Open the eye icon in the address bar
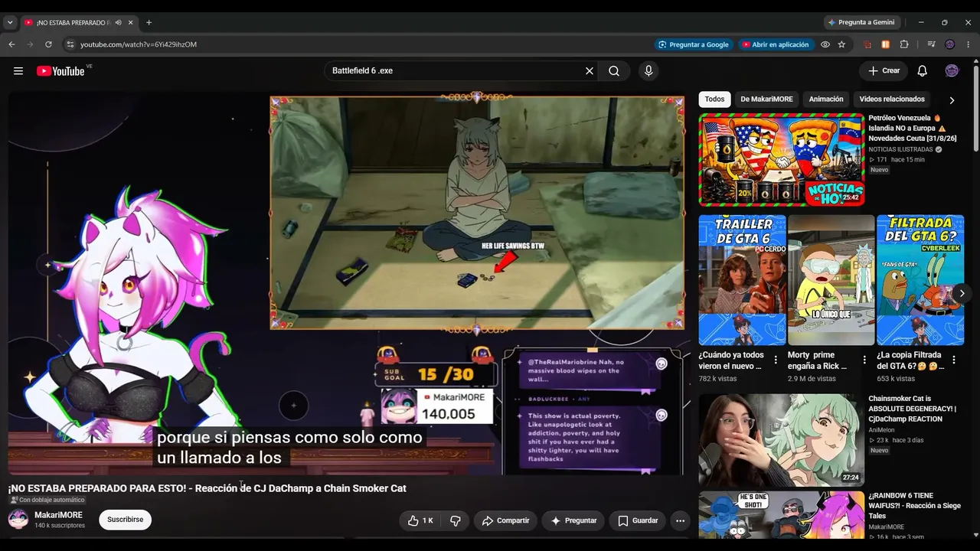Image resolution: width=980 pixels, height=551 pixels. [825, 44]
